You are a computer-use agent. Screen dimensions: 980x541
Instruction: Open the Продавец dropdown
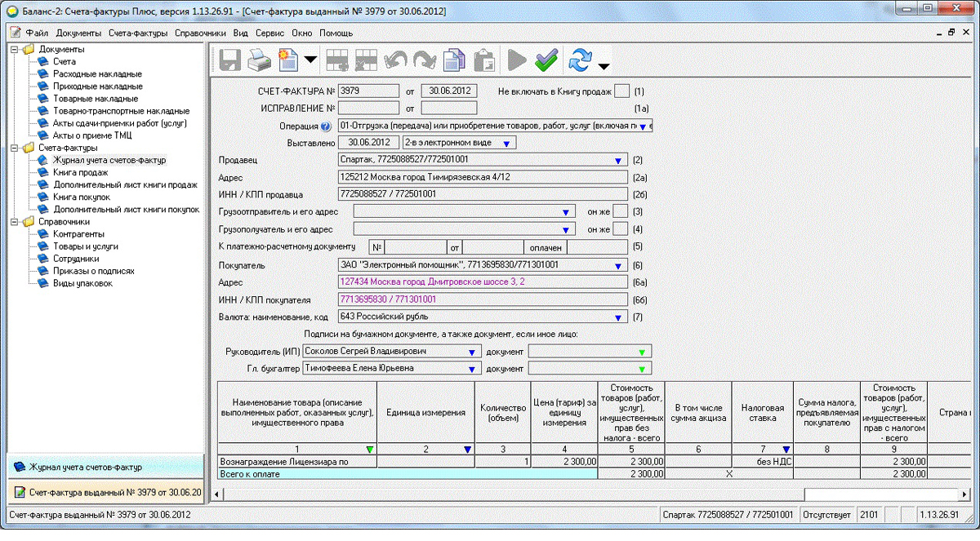click(618, 160)
